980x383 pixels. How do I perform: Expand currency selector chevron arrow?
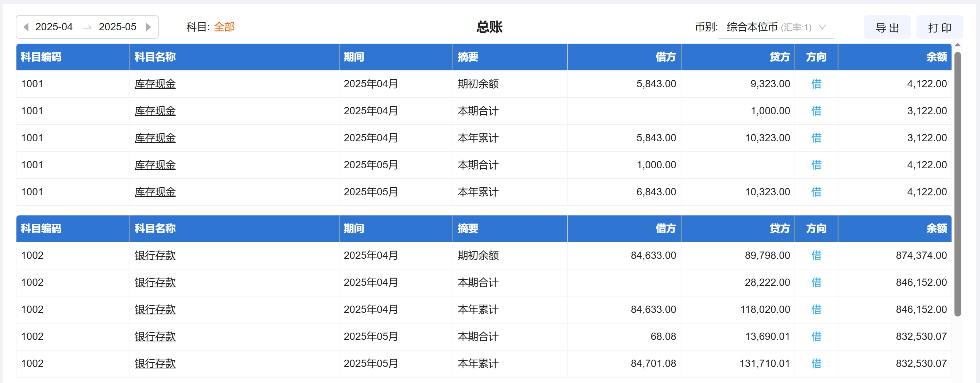click(x=822, y=27)
